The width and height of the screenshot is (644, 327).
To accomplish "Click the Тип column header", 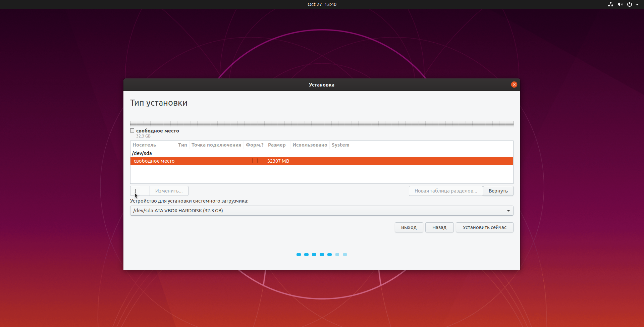I will 182,145.
